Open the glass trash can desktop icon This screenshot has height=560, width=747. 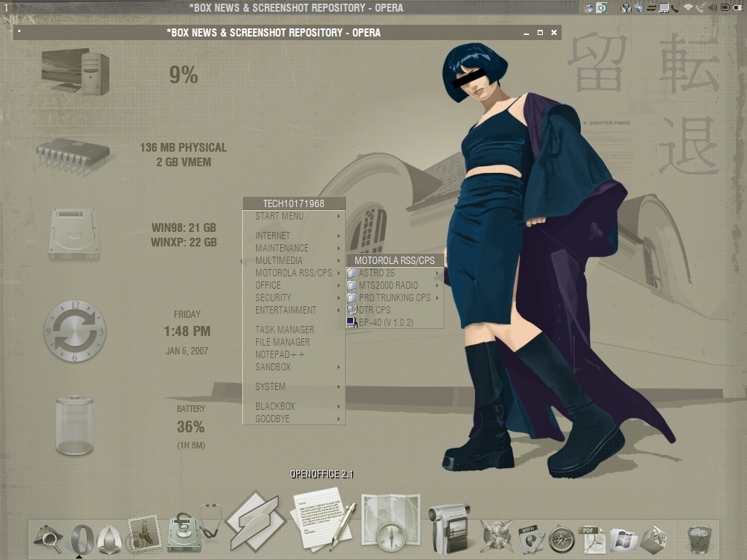74,425
